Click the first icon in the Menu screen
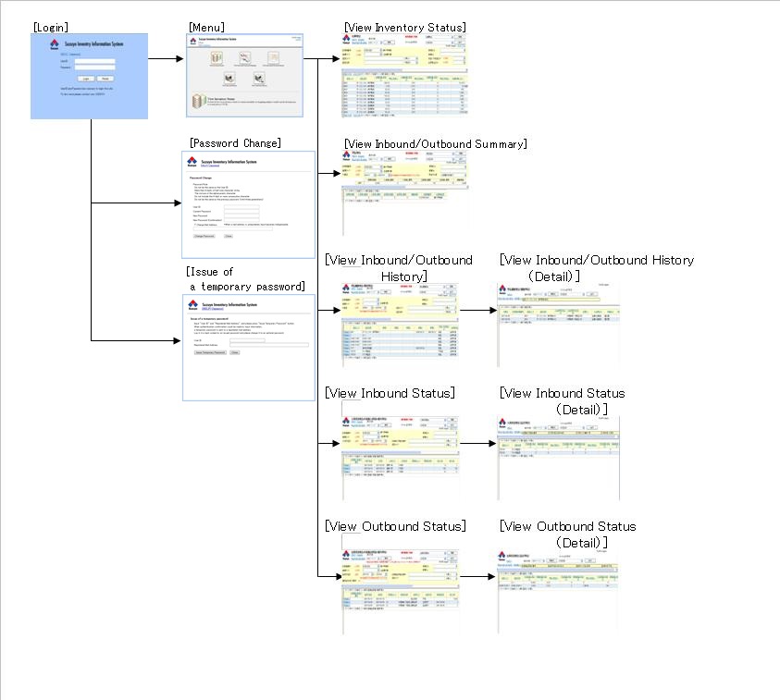This screenshot has width=780, height=700. (x=216, y=57)
